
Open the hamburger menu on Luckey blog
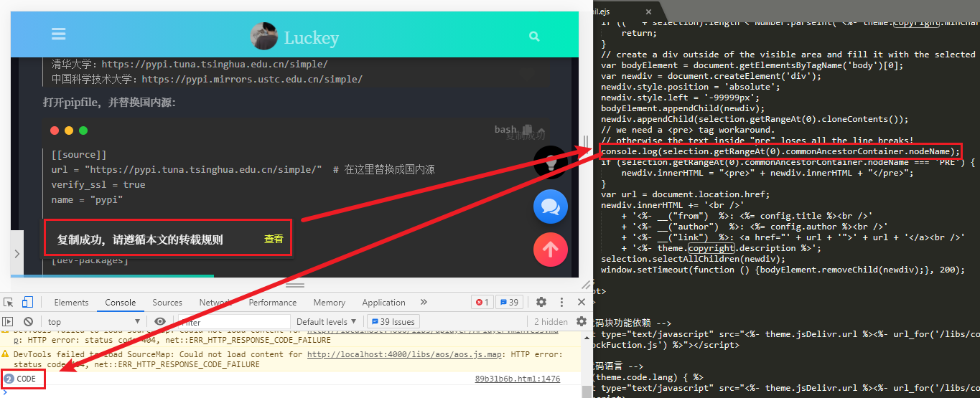coord(59,34)
